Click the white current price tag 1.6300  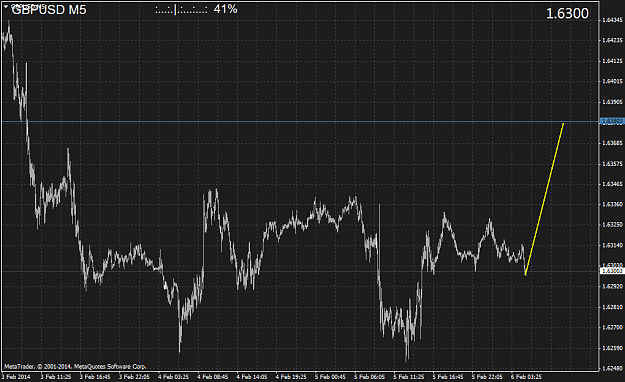coord(612,271)
